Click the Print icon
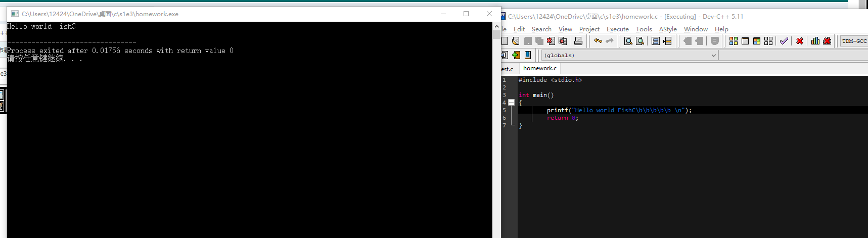 [578, 41]
